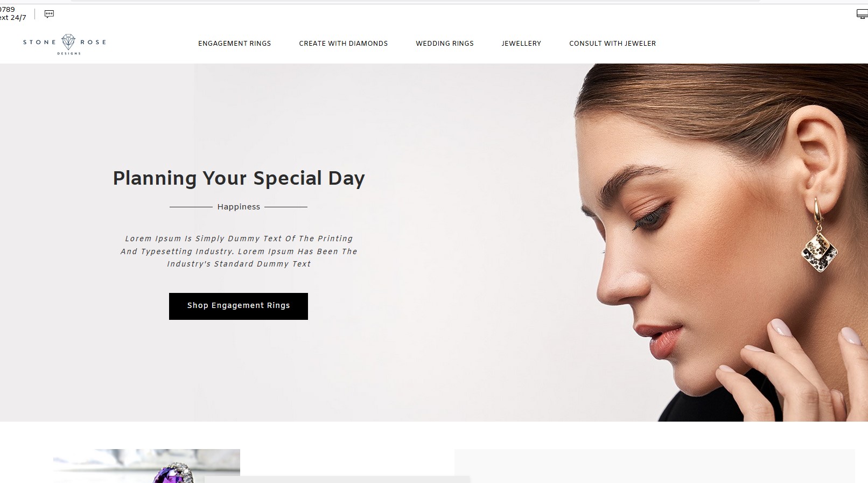Click the Happiness subtitle text

(239, 207)
